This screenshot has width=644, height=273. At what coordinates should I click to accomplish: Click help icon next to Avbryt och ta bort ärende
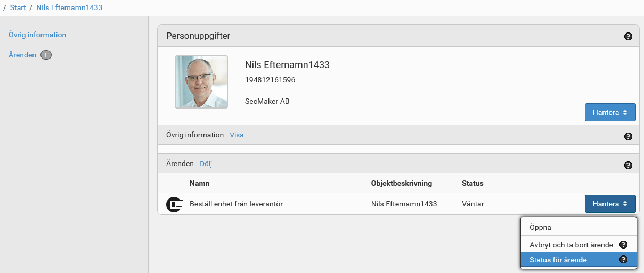click(x=623, y=245)
